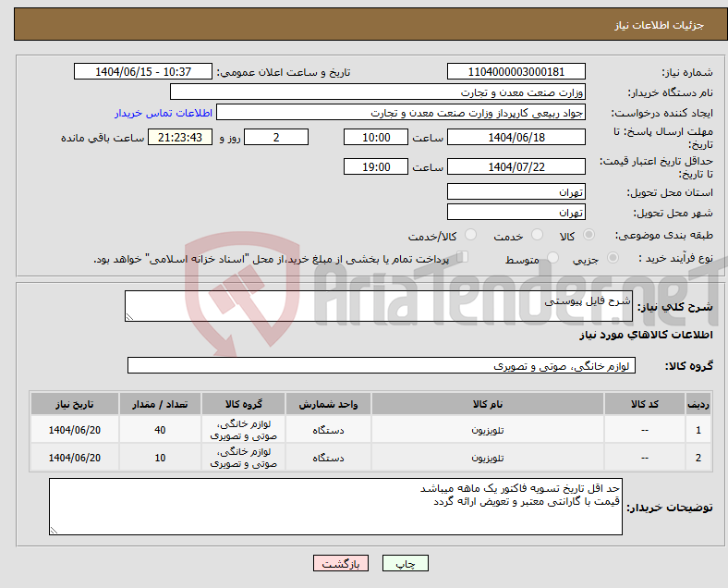Click the چاپ (print) button

click(x=405, y=563)
